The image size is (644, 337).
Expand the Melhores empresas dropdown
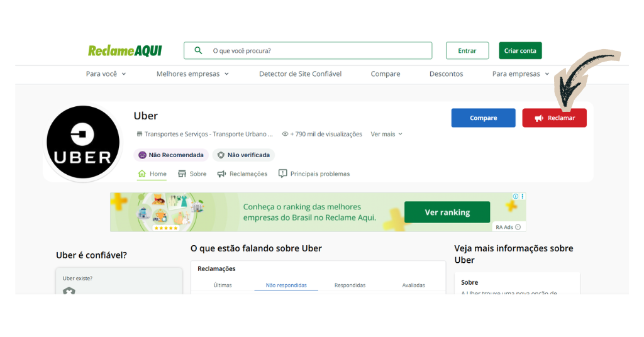[192, 74]
